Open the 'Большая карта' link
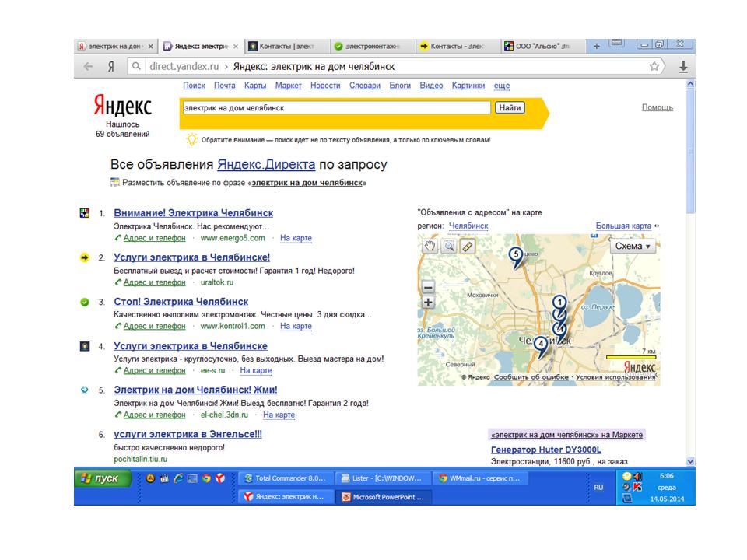This screenshot has width=747, height=560. coord(623,226)
